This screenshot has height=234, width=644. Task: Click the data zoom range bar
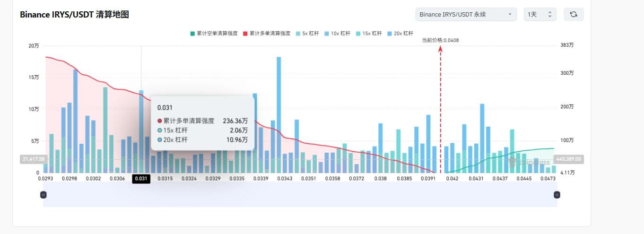pyautogui.click(x=300, y=194)
